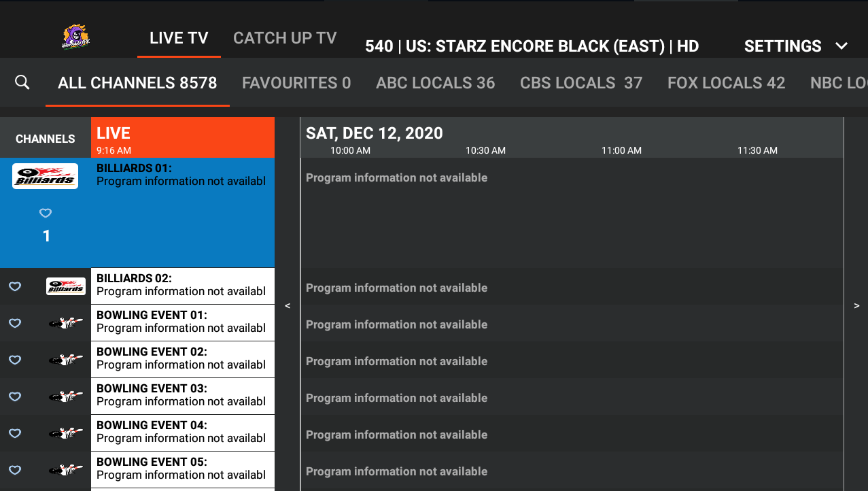868x491 pixels.
Task: Open the Fox Locals 42 category
Action: click(726, 83)
